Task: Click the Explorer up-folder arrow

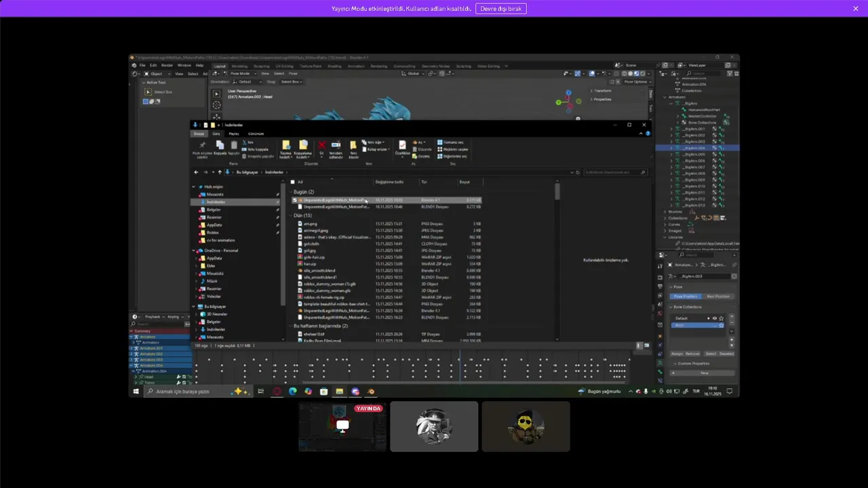Action: [219, 172]
